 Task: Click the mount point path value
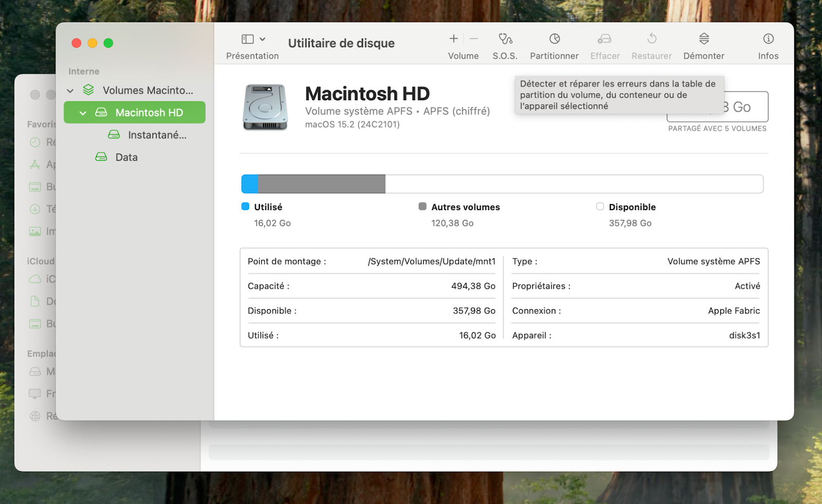pyautogui.click(x=431, y=262)
